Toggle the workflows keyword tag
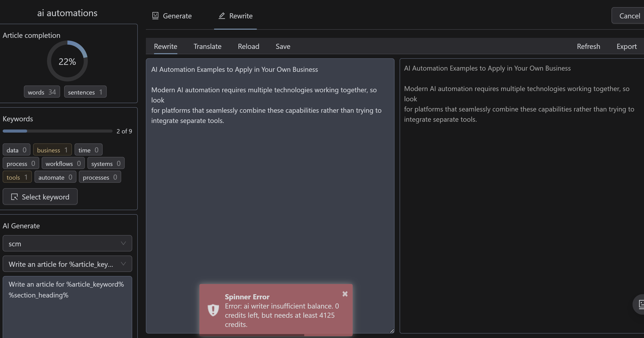This screenshot has height=338, width=644. point(63,163)
